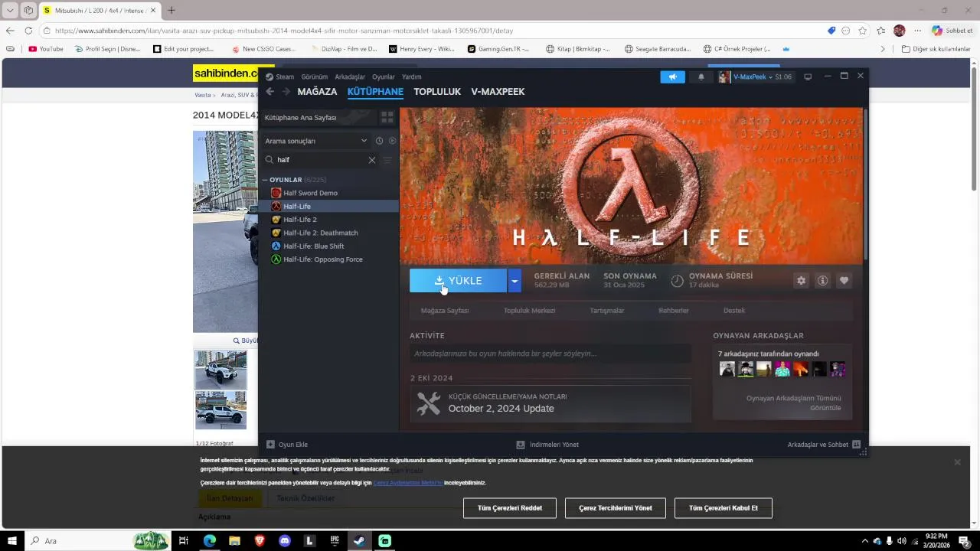Open Half-Life Mağaza Sayfası link
The width and height of the screenshot is (980, 551).
pos(445,311)
